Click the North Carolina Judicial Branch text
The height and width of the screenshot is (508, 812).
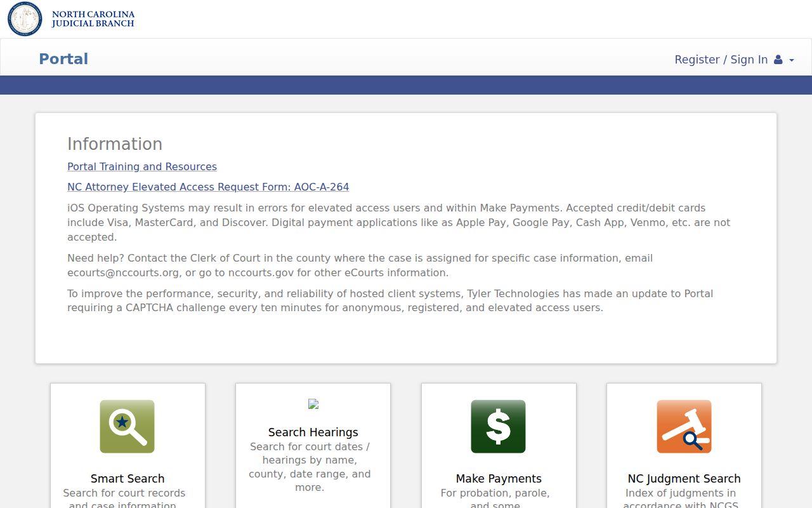[93, 19]
